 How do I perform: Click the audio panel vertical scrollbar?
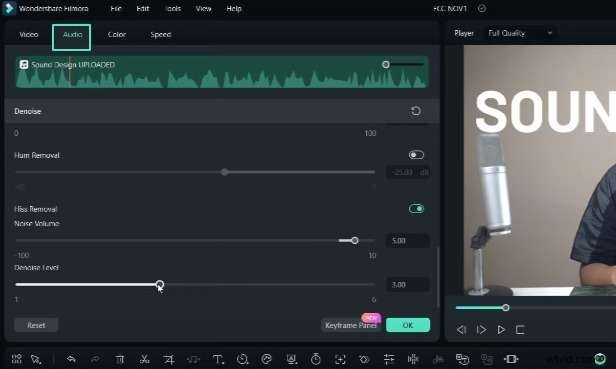(x=438, y=277)
